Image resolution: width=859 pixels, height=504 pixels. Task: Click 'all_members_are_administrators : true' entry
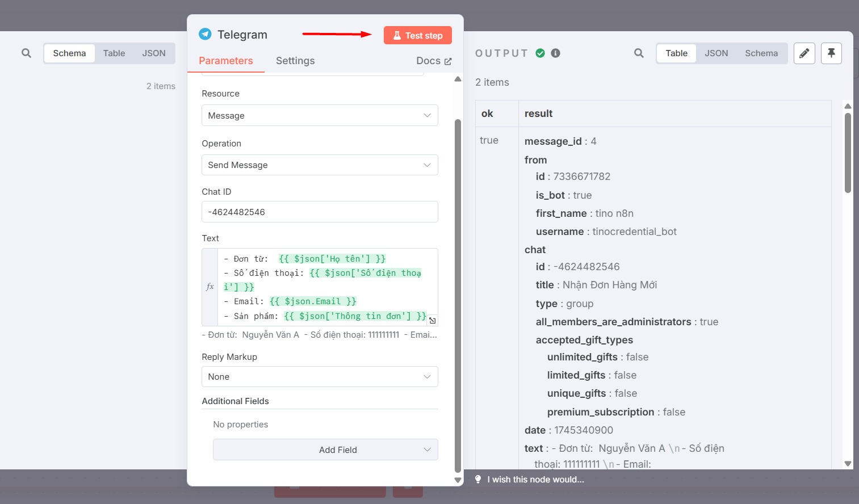pos(627,322)
